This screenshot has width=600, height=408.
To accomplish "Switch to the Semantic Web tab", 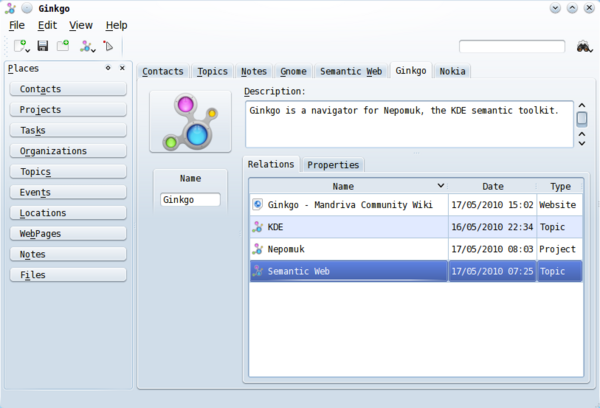I will click(351, 71).
